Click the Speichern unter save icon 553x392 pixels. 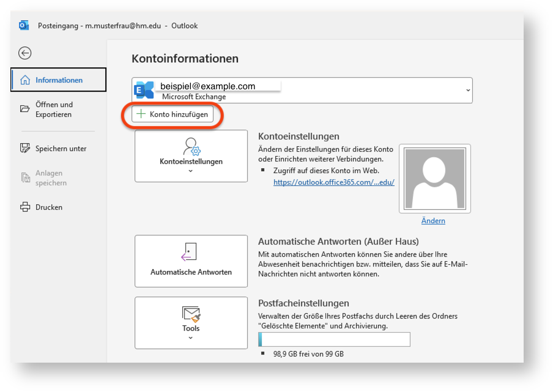[25, 148]
